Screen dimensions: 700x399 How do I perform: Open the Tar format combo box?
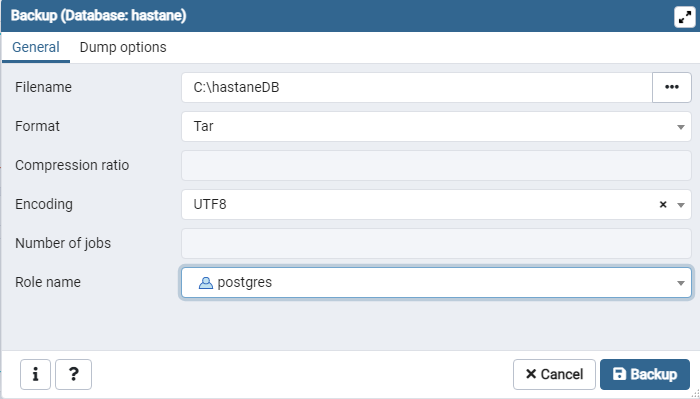(x=436, y=126)
